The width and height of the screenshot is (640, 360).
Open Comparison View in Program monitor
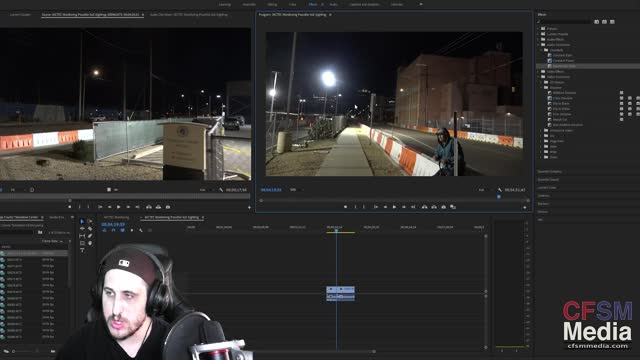tap(453, 207)
